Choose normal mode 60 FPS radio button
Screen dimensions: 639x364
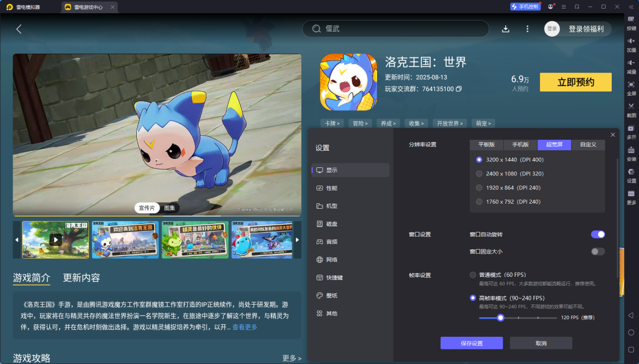(x=473, y=275)
